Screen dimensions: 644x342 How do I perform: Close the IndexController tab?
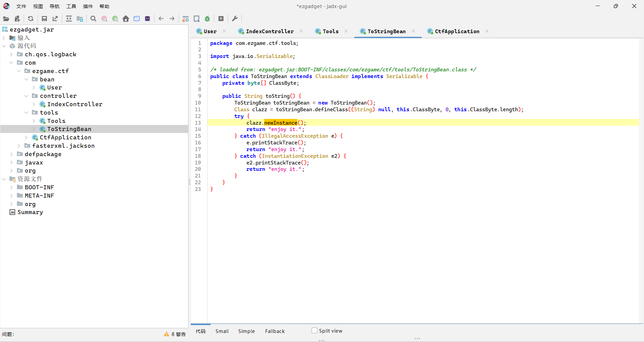tap(301, 31)
